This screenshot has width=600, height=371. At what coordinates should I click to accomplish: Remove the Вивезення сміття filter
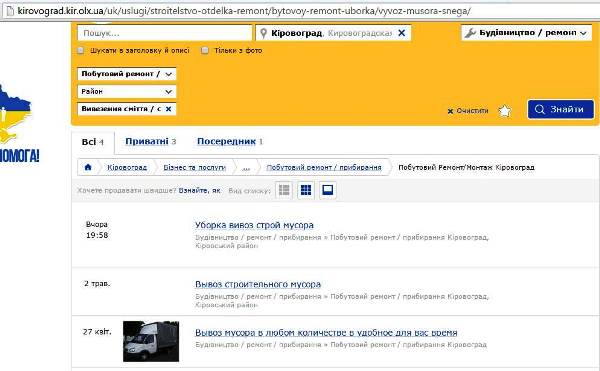[168, 109]
